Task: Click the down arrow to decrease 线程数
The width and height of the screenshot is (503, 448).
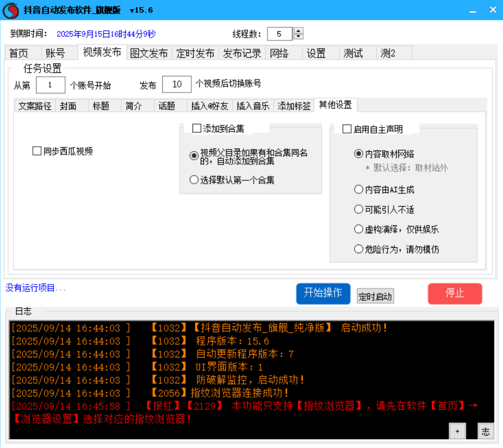Action: click(298, 36)
